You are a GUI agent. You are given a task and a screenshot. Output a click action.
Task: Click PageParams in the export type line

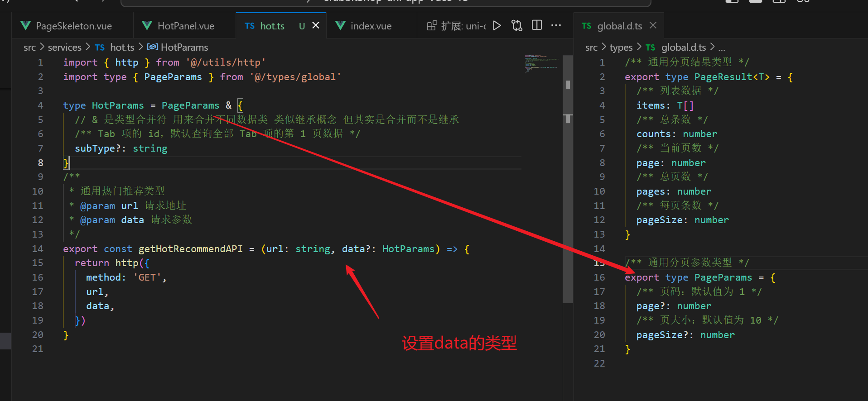pos(723,277)
